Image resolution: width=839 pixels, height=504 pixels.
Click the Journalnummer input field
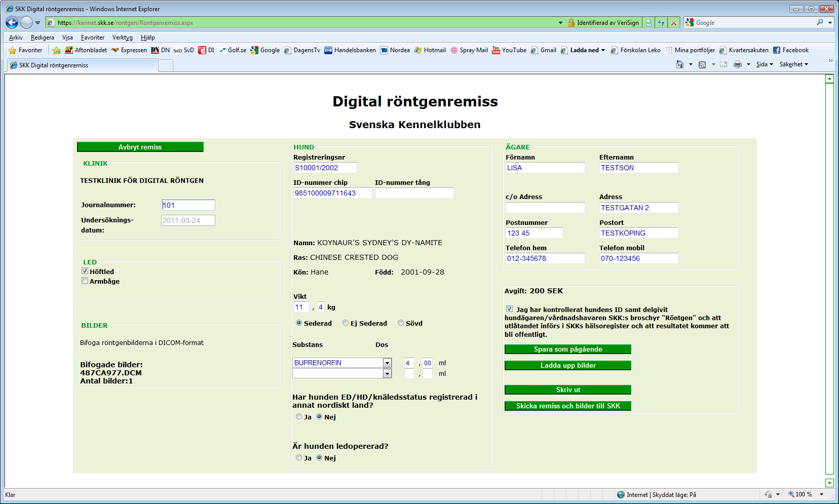[188, 205]
